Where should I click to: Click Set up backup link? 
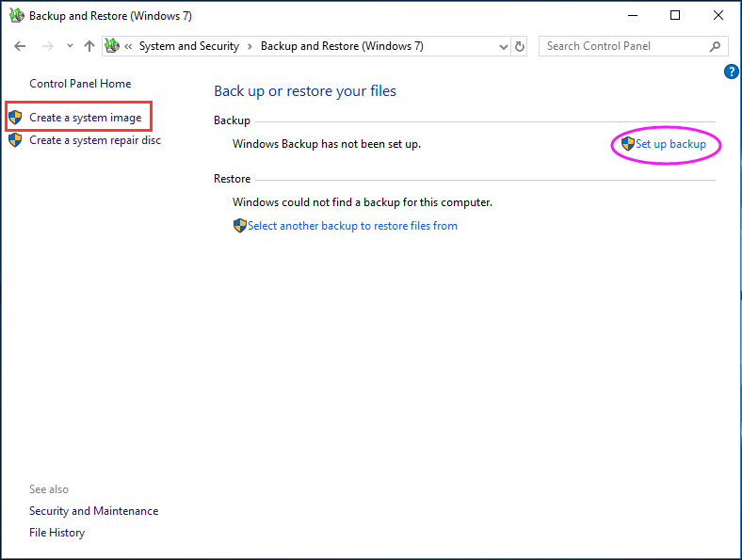(670, 144)
